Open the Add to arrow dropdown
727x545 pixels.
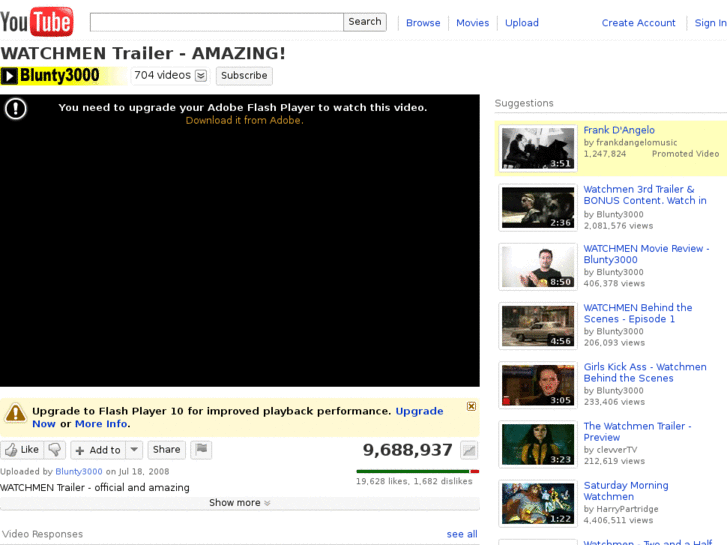(x=134, y=449)
